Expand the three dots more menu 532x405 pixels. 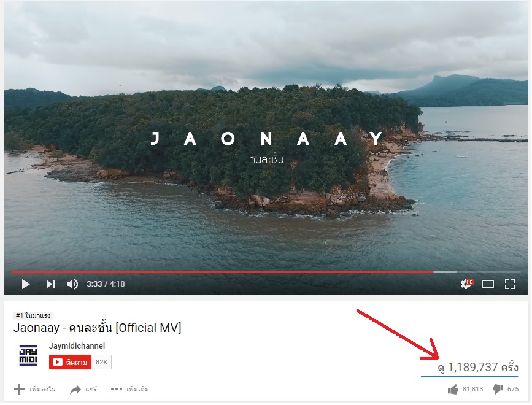coord(117,389)
